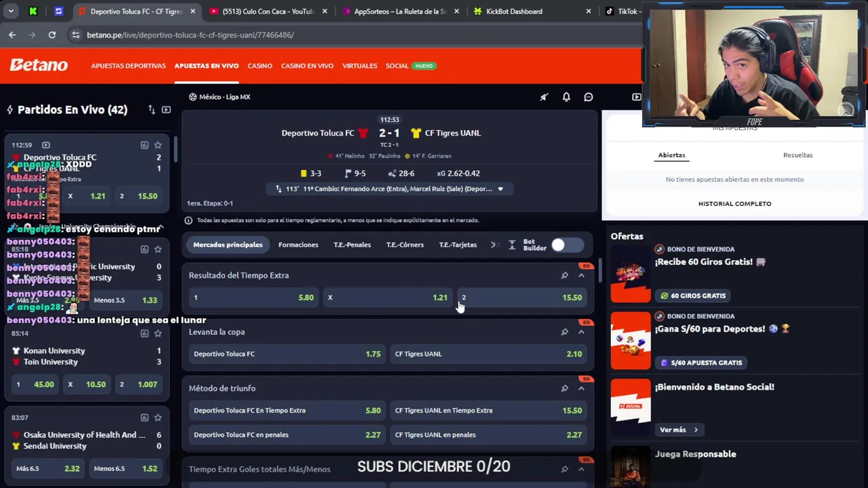Reload the browser page
Screen dimensions: 868x488
(52, 35)
